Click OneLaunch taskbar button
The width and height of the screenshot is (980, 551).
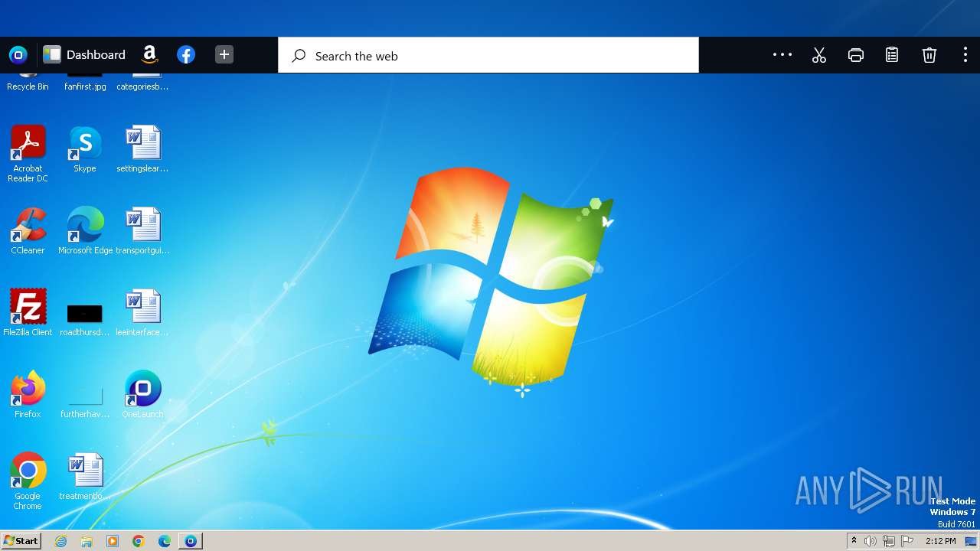(x=191, y=541)
